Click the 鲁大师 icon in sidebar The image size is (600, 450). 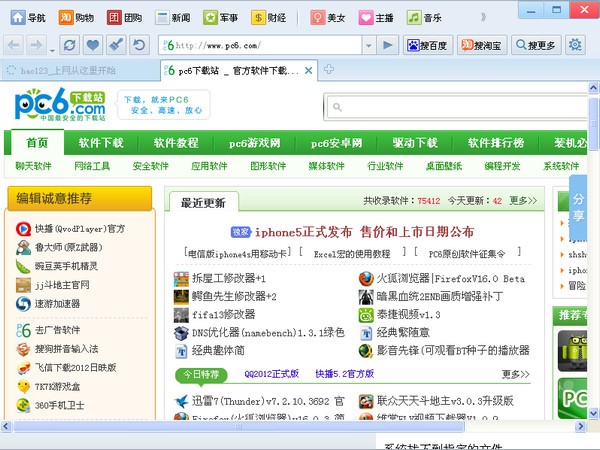[x=23, y=248]
